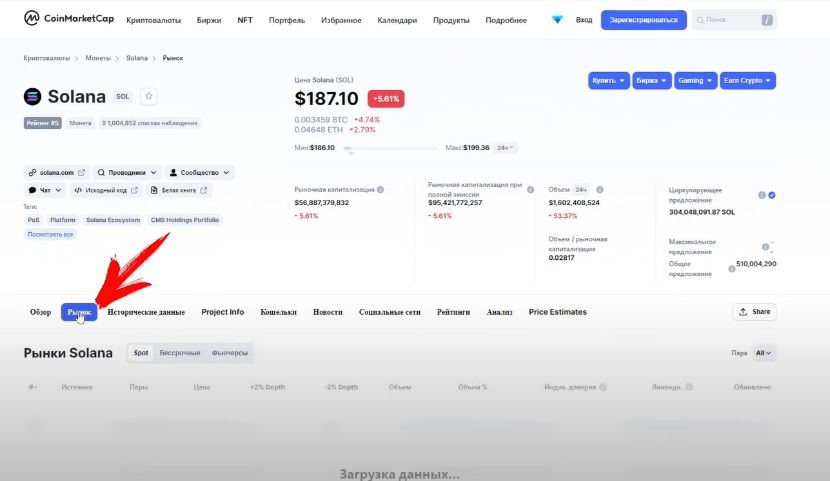Open the Биржа dropdown

[x=651, y=80]
